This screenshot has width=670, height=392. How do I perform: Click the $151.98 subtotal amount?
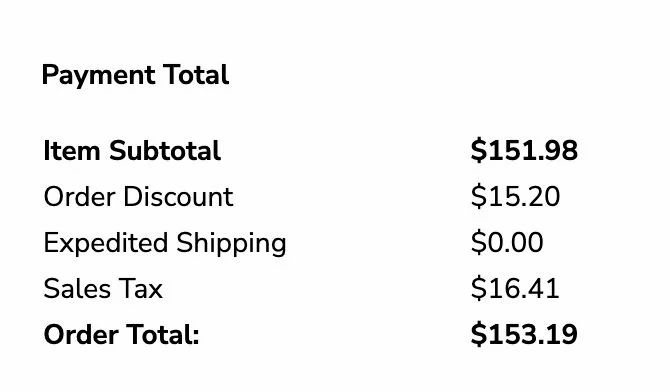(524, 150)
